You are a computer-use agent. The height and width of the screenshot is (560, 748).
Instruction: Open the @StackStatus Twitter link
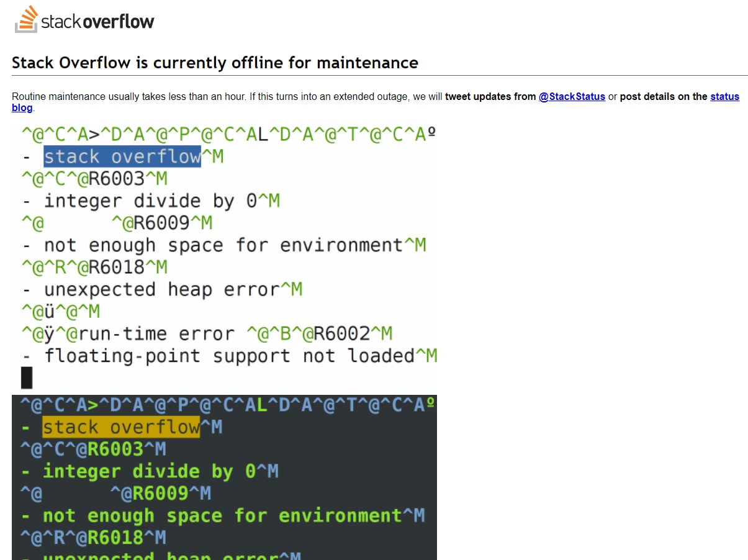(572, 96)
